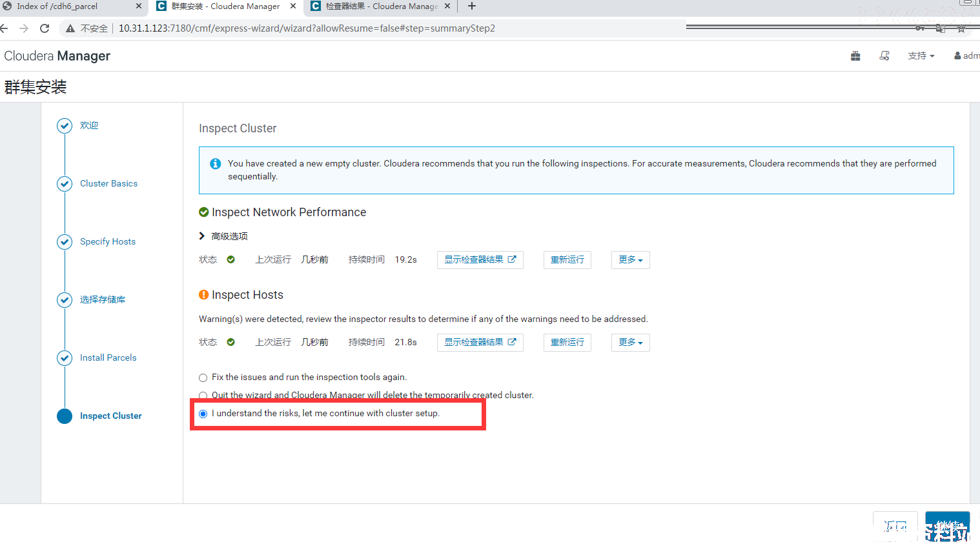980x544 pixels.
Task: Click the 群集安装 page title
Action: click(36, 87)
